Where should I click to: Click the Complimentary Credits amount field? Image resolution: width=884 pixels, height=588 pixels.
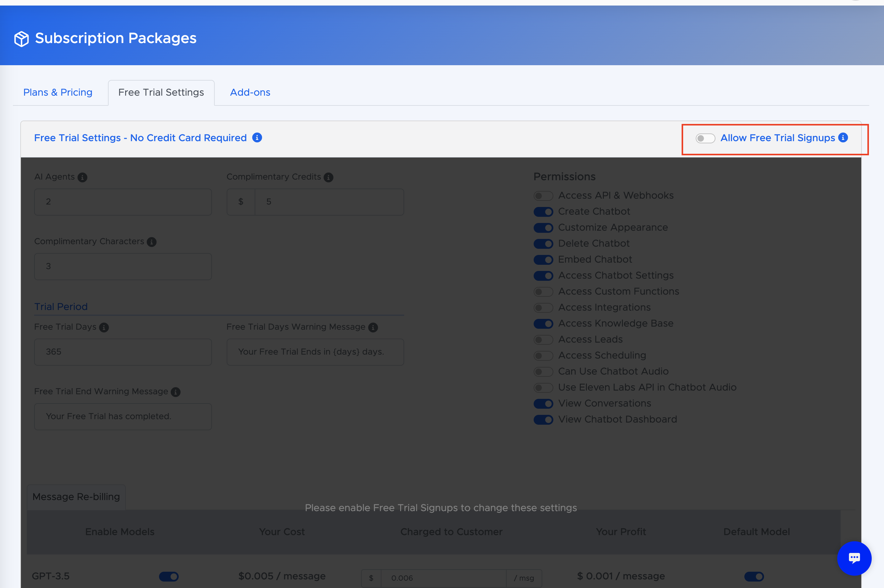[x=329, y=202]
